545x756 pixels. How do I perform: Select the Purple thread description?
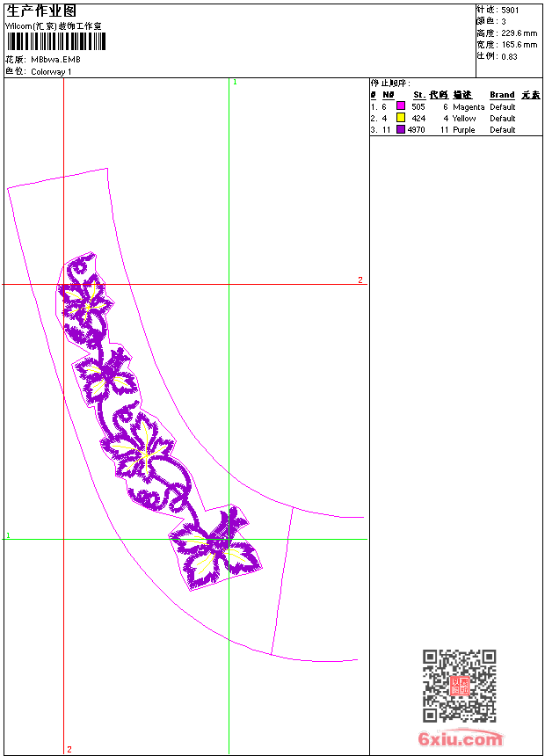click(463, 130)
